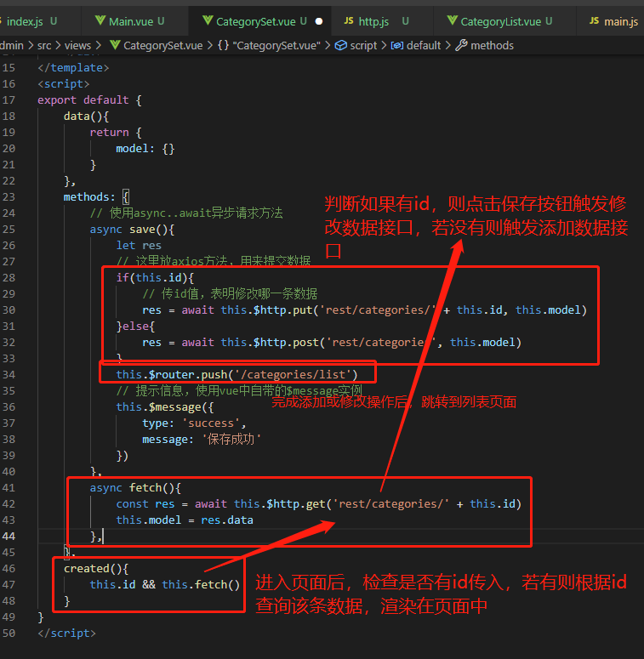Click '}else{' on line 31
The image size is (644, 659).
click(135, 327)
